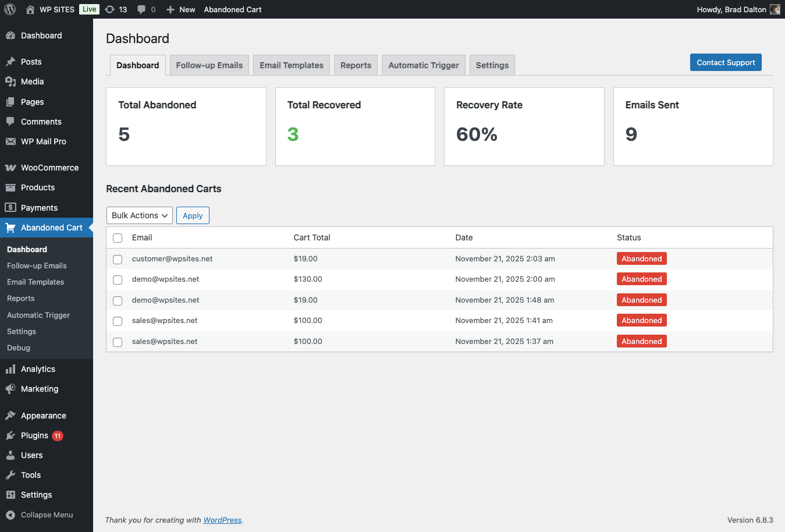The height and width of the screenshot is (532, 785).
Task: Click the comments bubble icon in admin bar
Action: (x=141, y=9)
